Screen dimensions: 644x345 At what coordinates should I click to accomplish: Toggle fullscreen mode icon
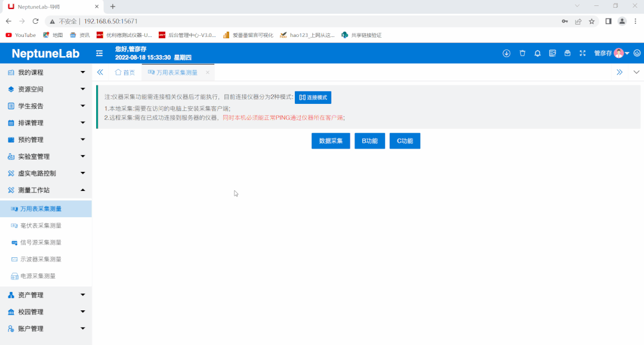[583, 53]
